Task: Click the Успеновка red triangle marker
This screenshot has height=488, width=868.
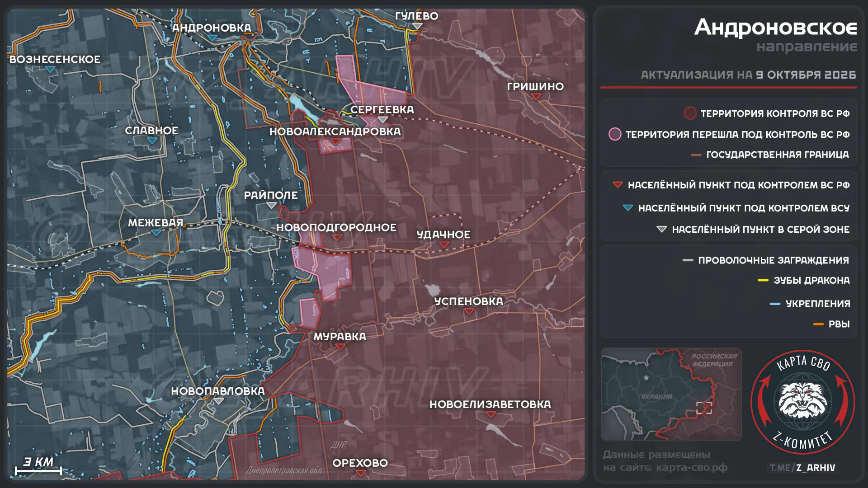Action: point(469,312)
